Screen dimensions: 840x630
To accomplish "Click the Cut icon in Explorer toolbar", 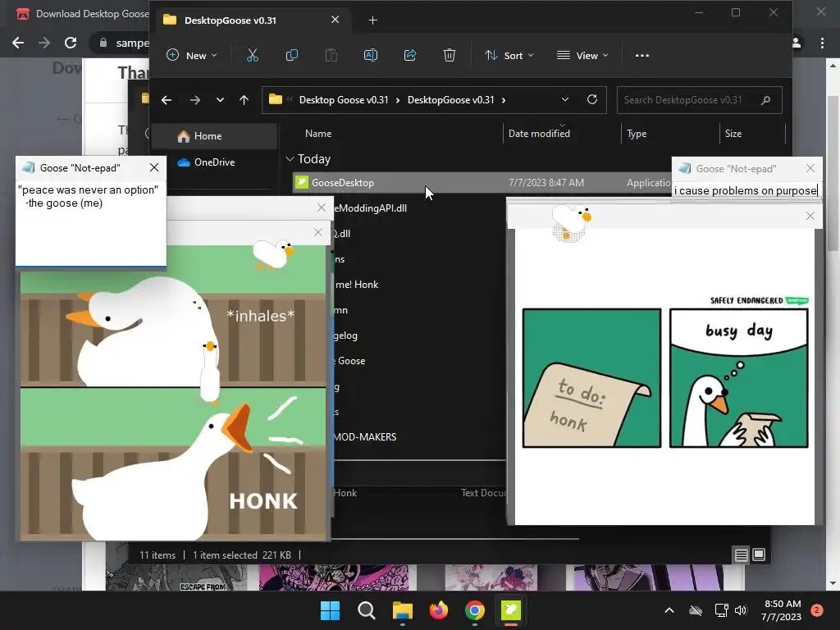I will pyautogui.click(x=253, y=55).
